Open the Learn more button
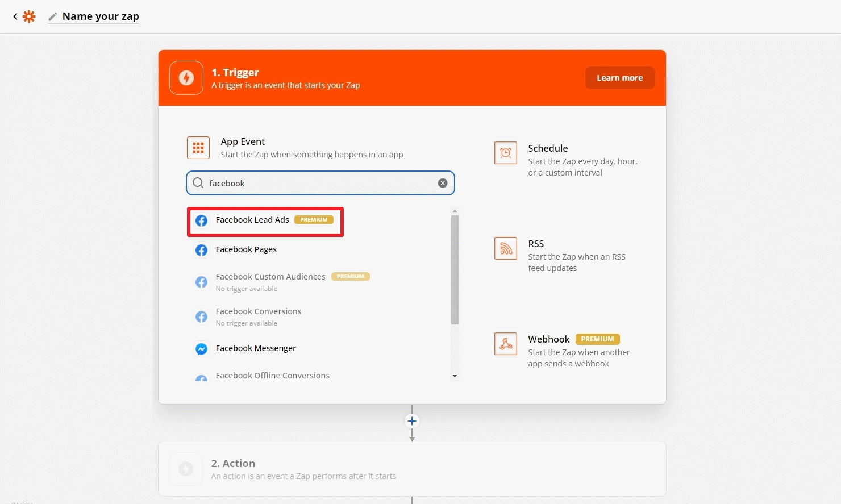841x504 pixels. (620, 78)
